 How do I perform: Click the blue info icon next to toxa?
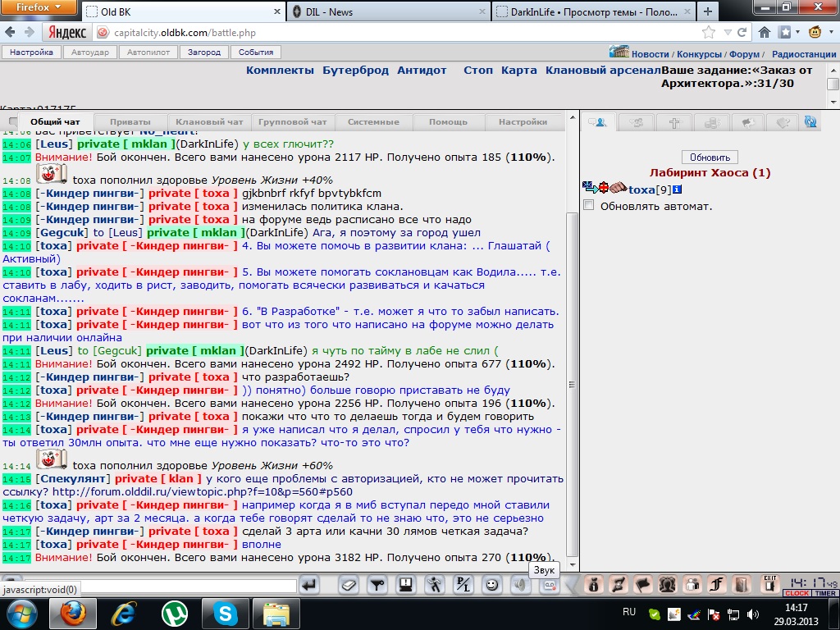pos(678,189)
